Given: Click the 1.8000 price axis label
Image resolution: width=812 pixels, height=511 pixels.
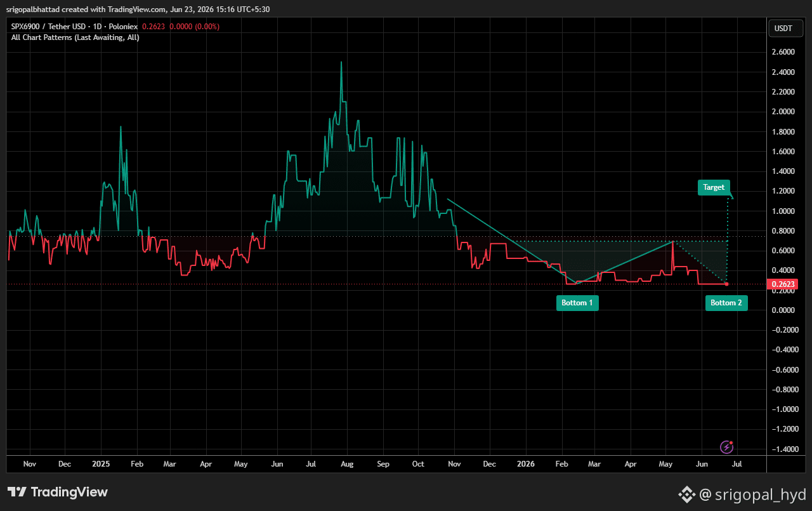Looking at the screenshot, I should [784, 132].
